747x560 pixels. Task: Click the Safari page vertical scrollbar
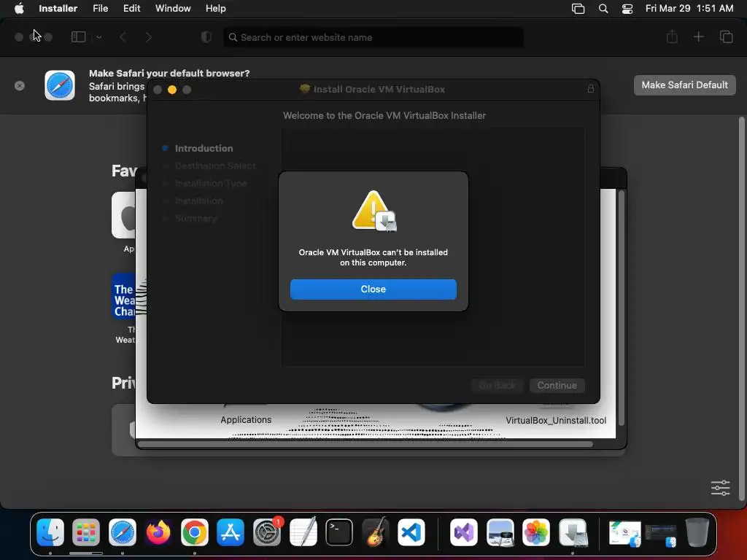(741, 308)
